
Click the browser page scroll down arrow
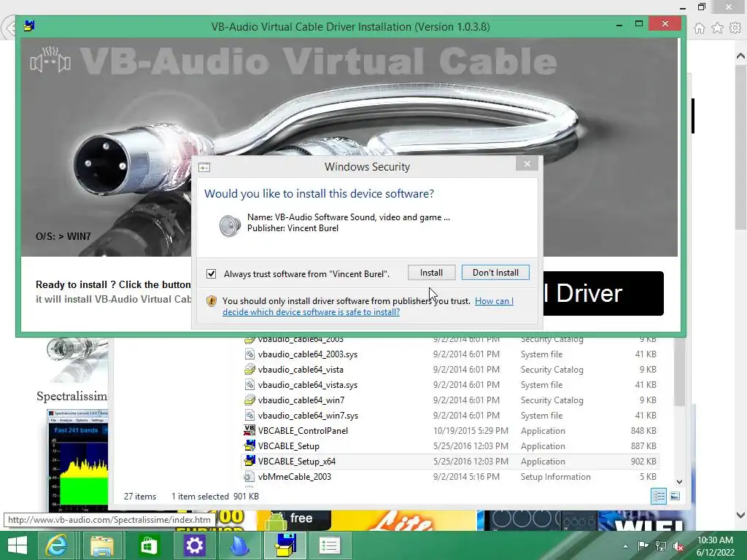pyautogui.click(x=740, y=515)
